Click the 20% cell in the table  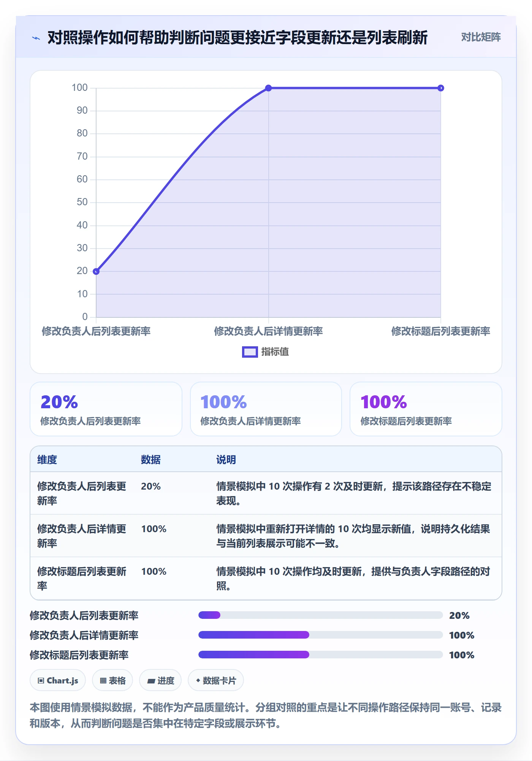151,487
